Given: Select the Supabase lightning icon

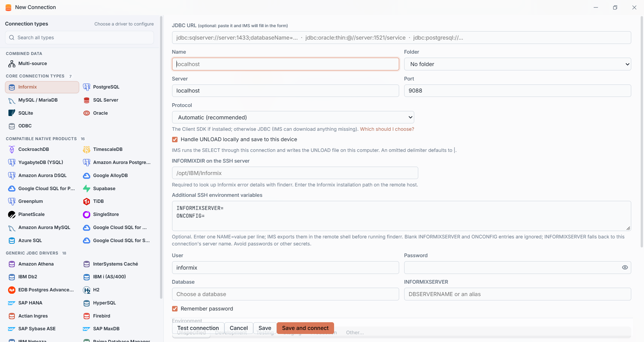Looking at the screenshot, I should pos(87,188).
